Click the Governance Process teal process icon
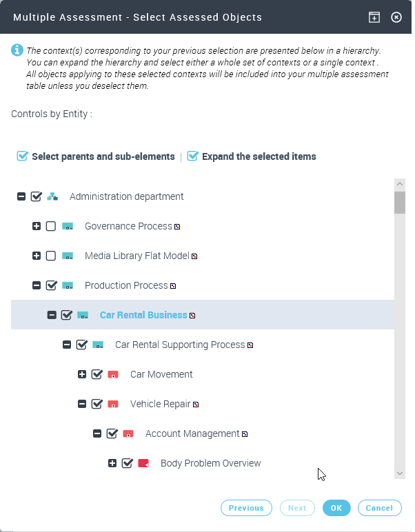 coord(68,227)
